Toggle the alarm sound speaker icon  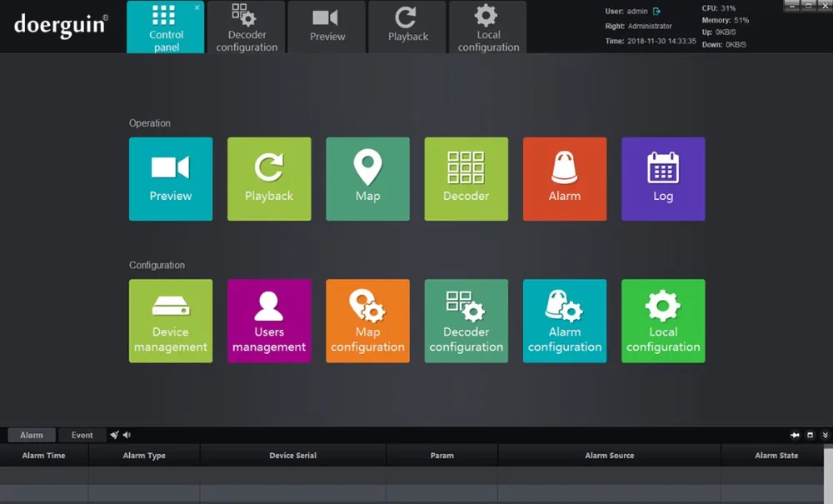click(127, 435)
